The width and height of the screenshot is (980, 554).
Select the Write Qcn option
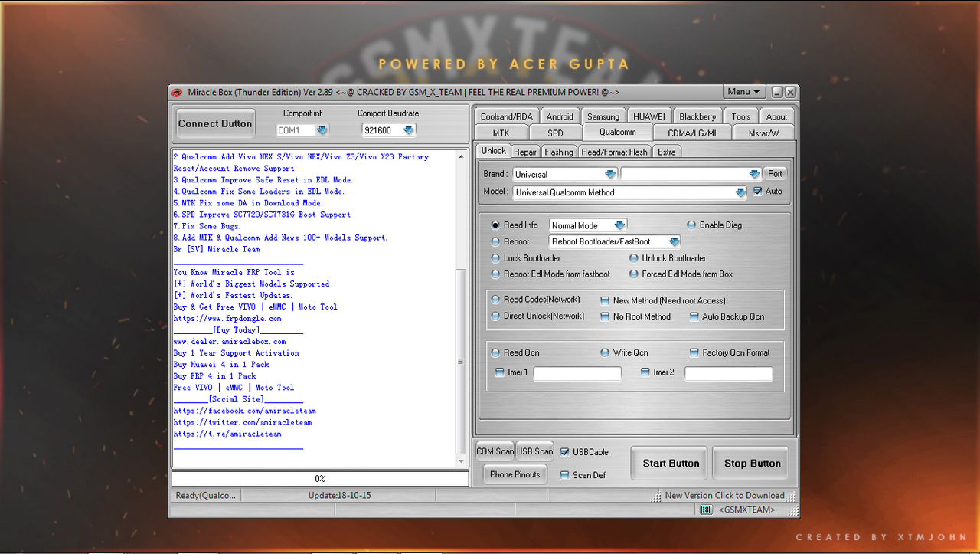(x=605, y=352)
